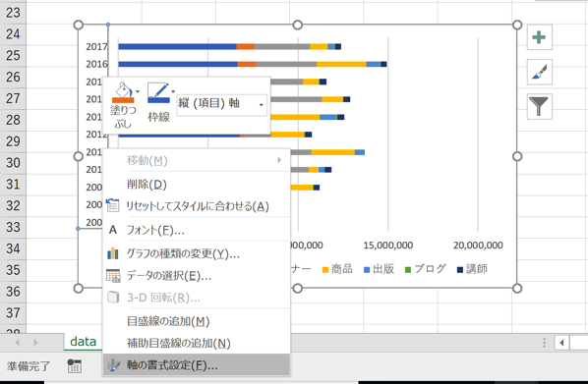Image resolution: width=588 pixels, height=384 pixels.
Task: Choose 補助目盛線の追加(N) menu item
Action: coord(197,343)
